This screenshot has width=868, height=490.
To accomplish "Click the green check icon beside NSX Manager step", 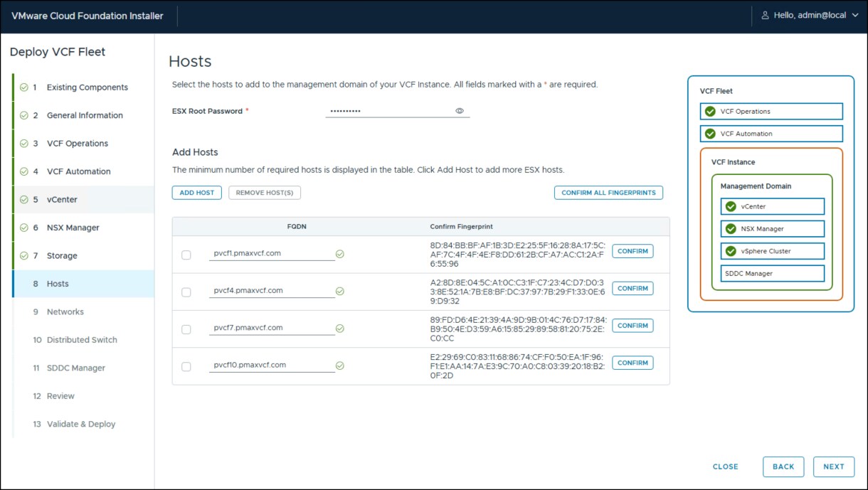I will click(24, 228).
